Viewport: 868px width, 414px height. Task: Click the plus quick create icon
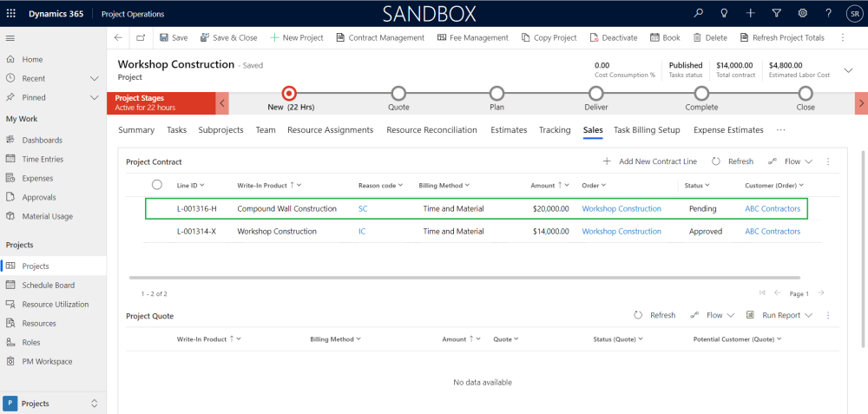pyautogui.click(x=750, y=13)
